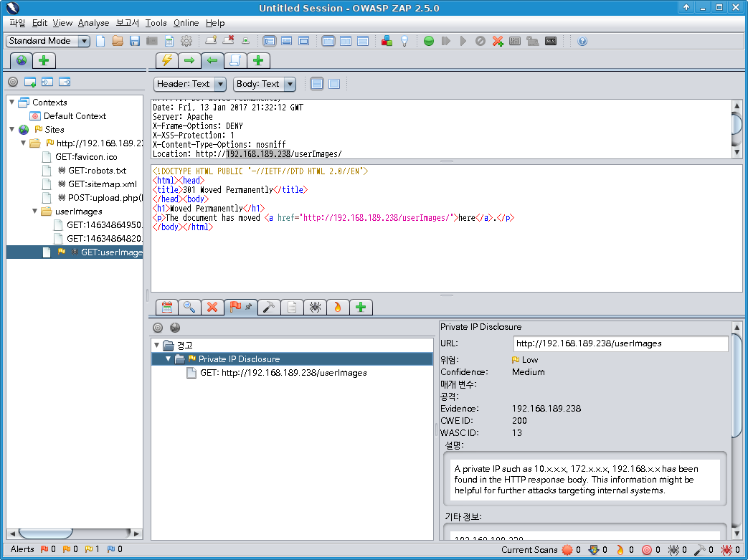Open the Body: Text dropdown
This screenshot has width=748, height=560.
[265, 84]
